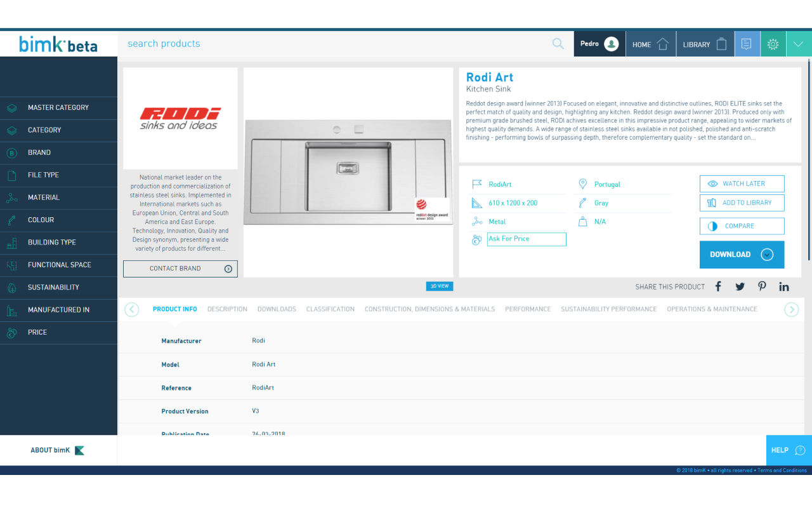Screen dimensions: 812x508
Task: Click the 610 x 1200 x 200 dimensions
Action: coord(513,203)
